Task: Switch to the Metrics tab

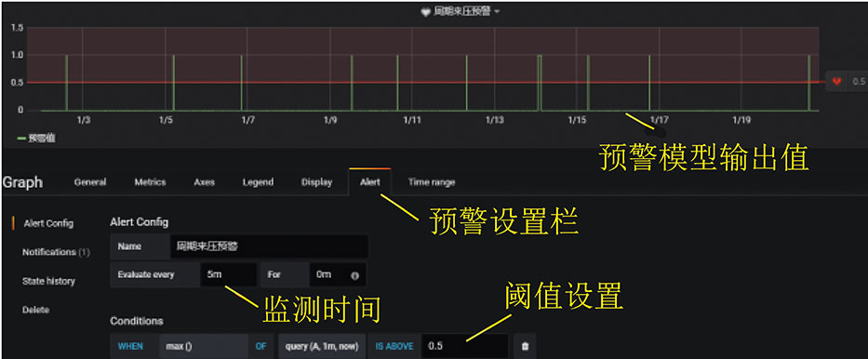Action: 150,182
